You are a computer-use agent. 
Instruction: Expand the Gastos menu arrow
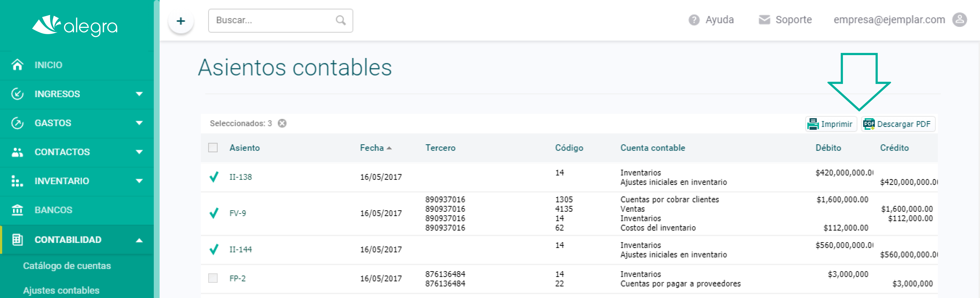139,123
